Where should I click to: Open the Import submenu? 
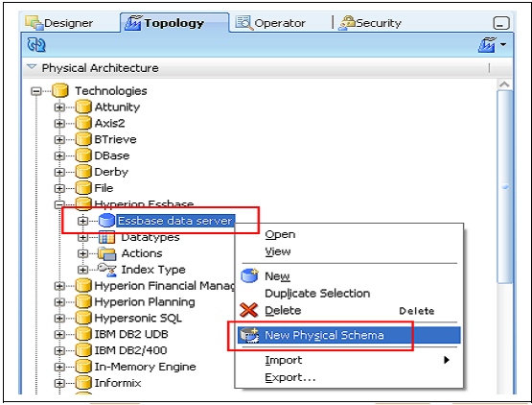[x=349, y=360]
